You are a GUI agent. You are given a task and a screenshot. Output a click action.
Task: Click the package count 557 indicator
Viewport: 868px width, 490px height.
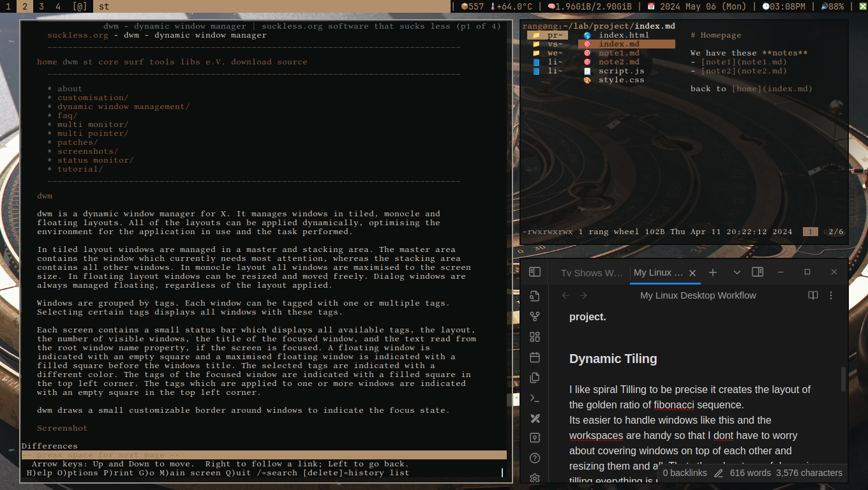tap(472, 6)
